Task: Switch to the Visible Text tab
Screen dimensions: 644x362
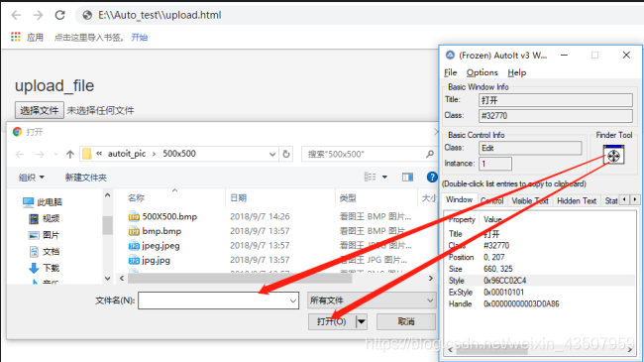Action: (530, 200)
